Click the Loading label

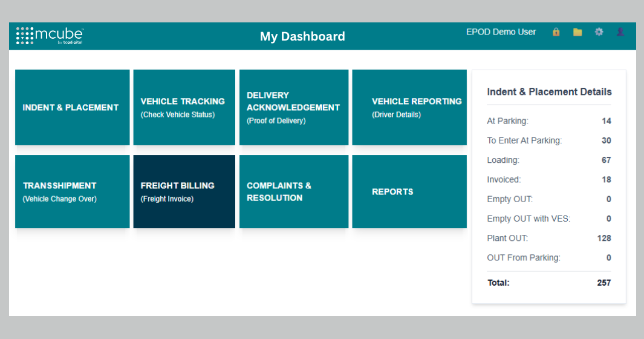503,160
